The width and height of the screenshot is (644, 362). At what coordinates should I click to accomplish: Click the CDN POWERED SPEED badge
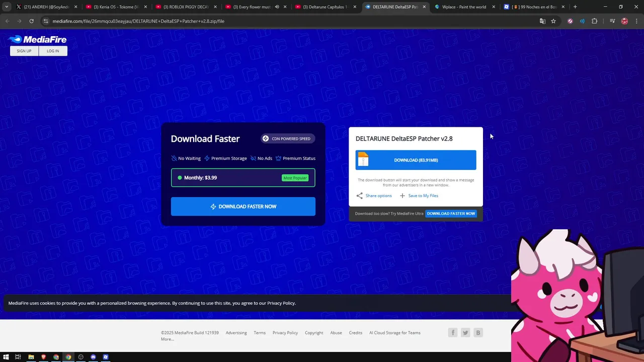[x=287, y=139]
